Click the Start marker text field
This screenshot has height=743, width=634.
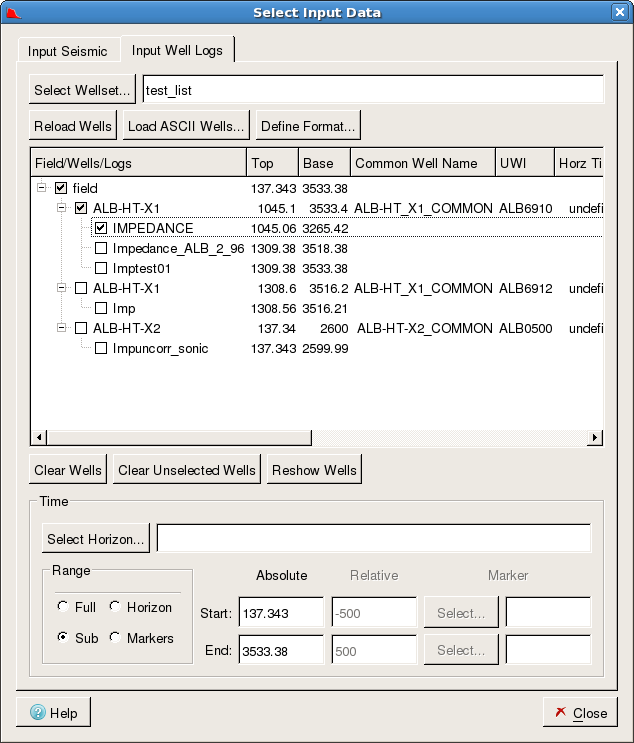548,613
